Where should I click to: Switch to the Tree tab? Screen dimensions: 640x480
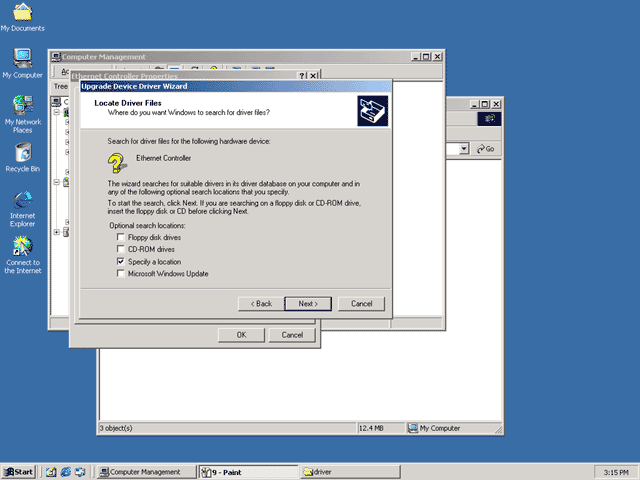60,87
